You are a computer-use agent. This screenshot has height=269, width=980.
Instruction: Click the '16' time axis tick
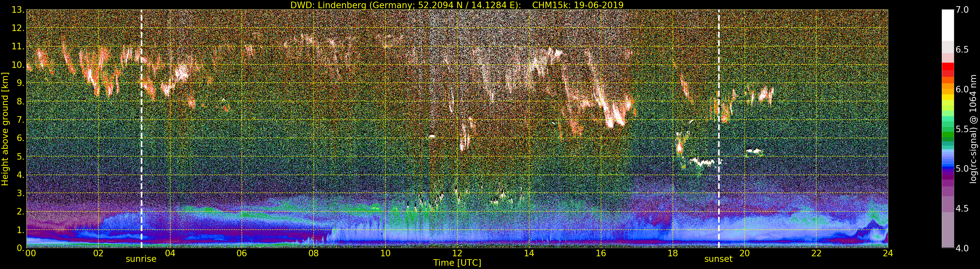coord(601,253)
